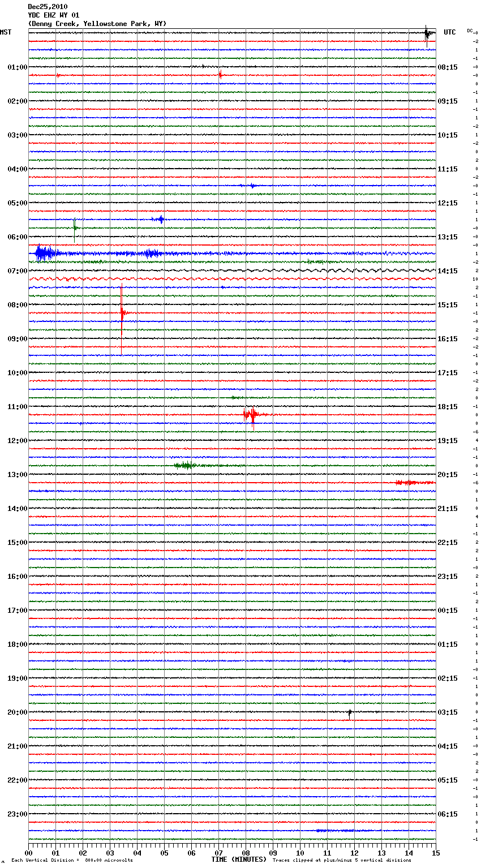Click the small red blip at minute 7 on 01:15 trace
The width and height of the screenshot is (481, 868).
(x=220, y=75)
